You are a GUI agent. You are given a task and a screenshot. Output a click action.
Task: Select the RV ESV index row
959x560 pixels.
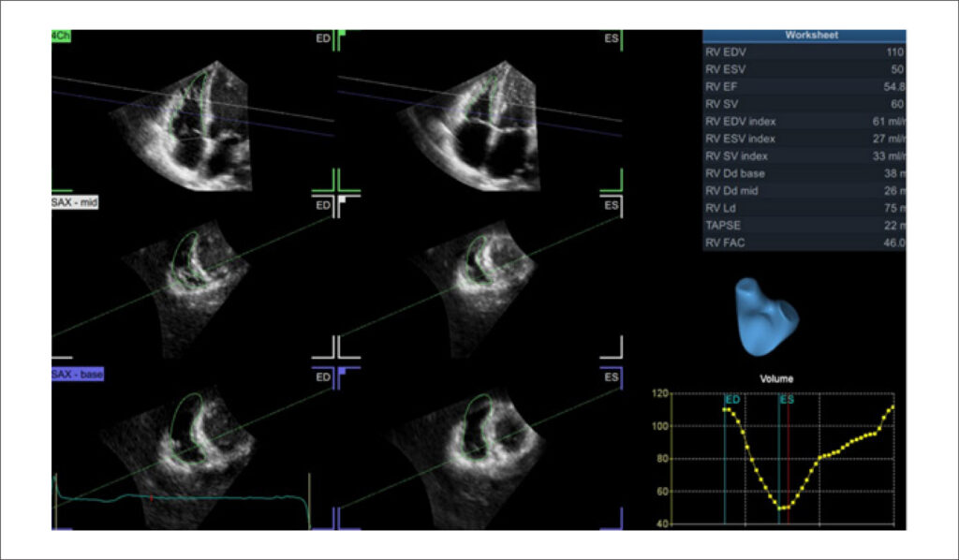point(804,139)
